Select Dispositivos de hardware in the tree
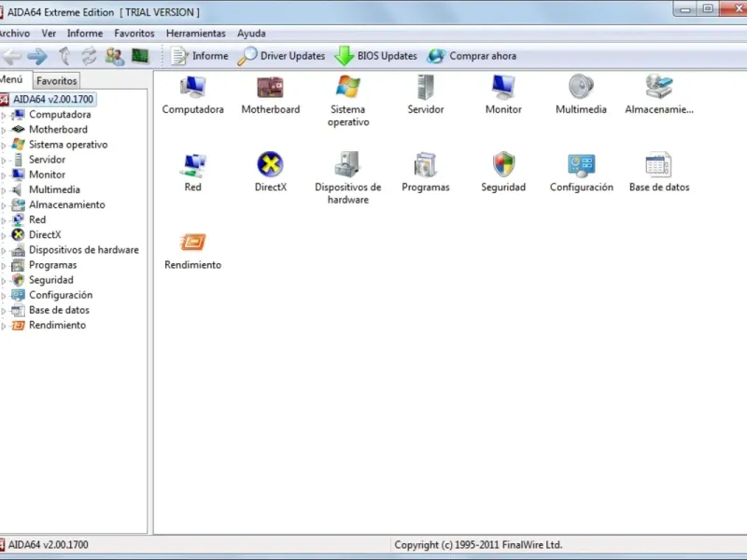Viewport: 747px width, 560px height. coord(84,249)
